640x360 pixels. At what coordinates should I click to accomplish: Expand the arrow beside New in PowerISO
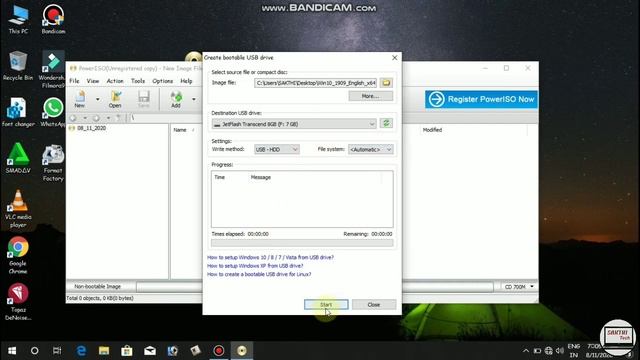pyautogui.click(x=98, y=99)
